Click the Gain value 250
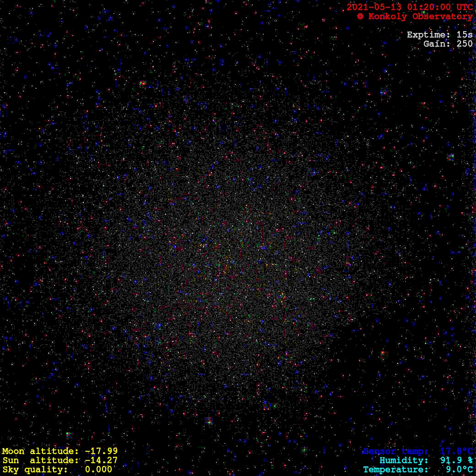This screenshot has height=476, width=476. point(464,44)
